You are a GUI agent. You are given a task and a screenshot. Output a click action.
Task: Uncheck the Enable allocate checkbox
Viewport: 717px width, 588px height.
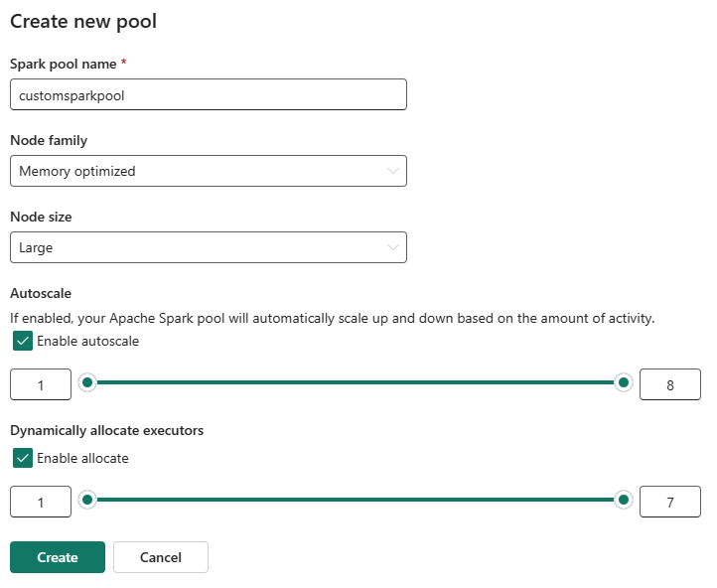click(x=23, y=458)
